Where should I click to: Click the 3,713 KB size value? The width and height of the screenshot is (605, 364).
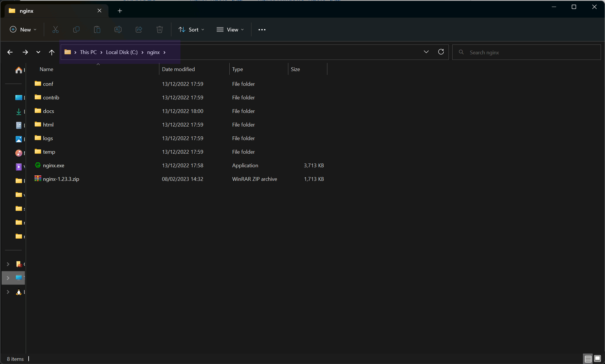[314, 165]
